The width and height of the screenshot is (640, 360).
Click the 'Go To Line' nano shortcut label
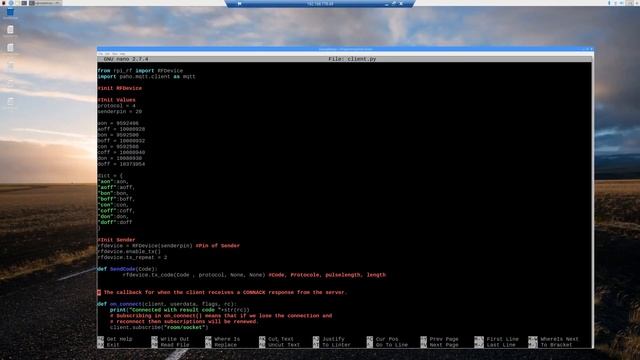point(392,345)
